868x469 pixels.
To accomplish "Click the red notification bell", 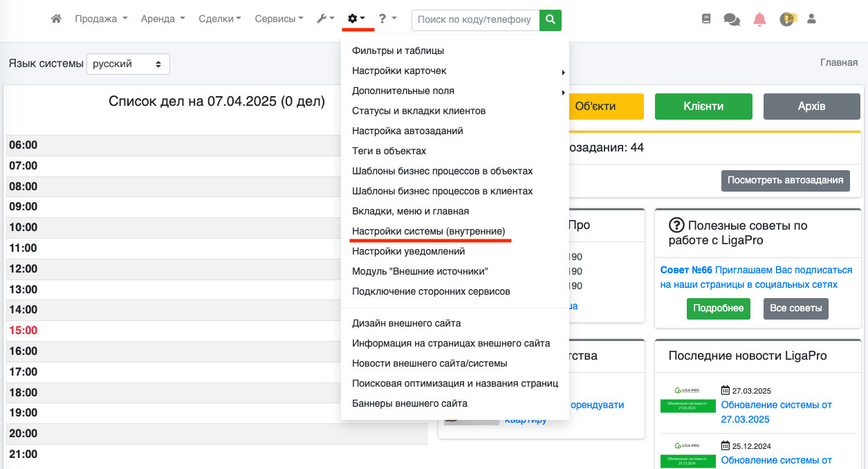I will pyautogui.click(x=759, y=19).
